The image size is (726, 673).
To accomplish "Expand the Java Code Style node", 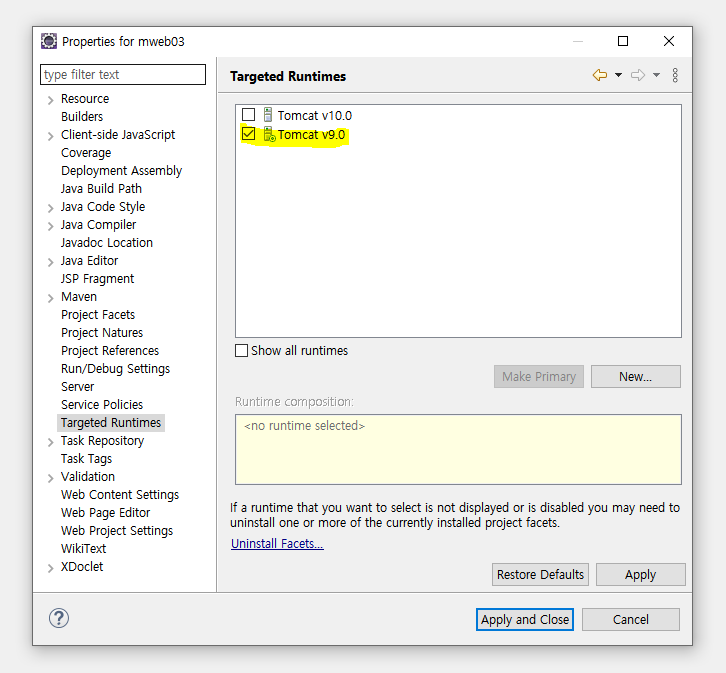I will 50,208.
